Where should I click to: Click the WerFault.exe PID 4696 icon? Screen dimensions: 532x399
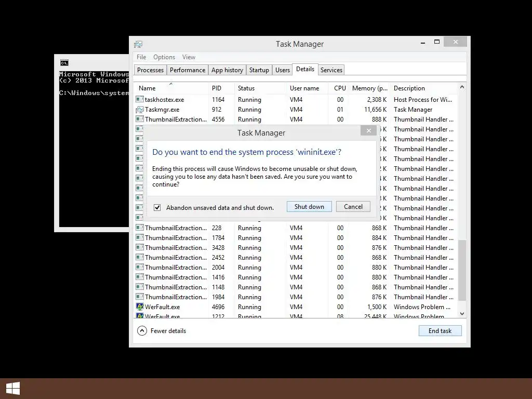point(139,307)
